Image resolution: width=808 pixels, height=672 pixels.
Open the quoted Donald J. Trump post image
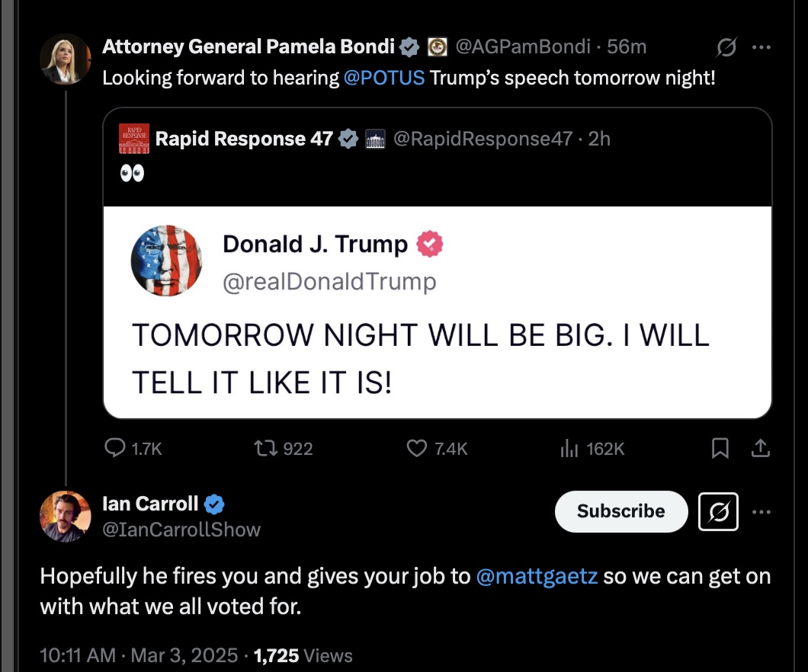click(x=438, y=312)
